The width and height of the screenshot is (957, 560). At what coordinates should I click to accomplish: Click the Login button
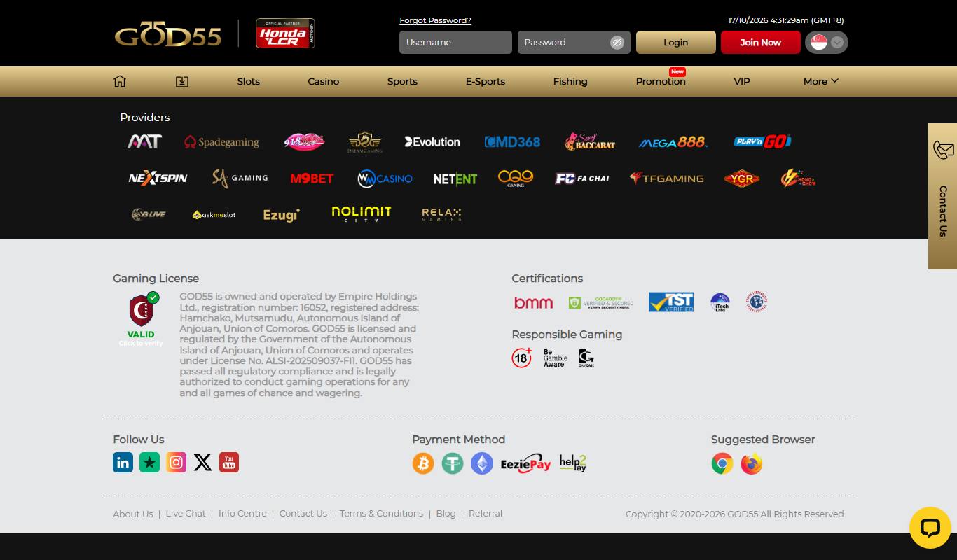tap(676, 42)
